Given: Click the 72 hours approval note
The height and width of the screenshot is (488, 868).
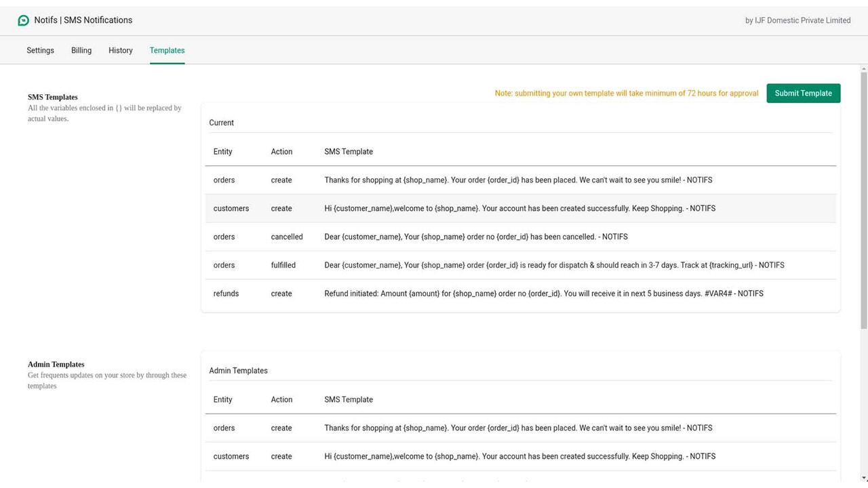Looking at the screenshot, I should tap(626, 93).
